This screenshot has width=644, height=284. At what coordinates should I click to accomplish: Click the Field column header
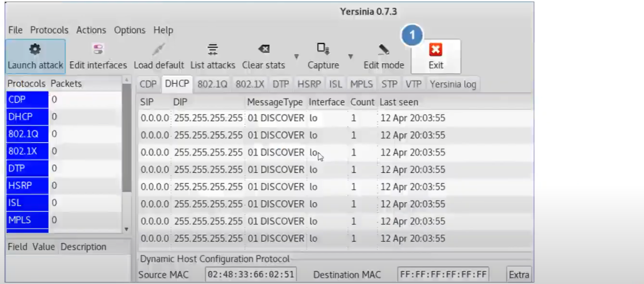click(18, 247)
